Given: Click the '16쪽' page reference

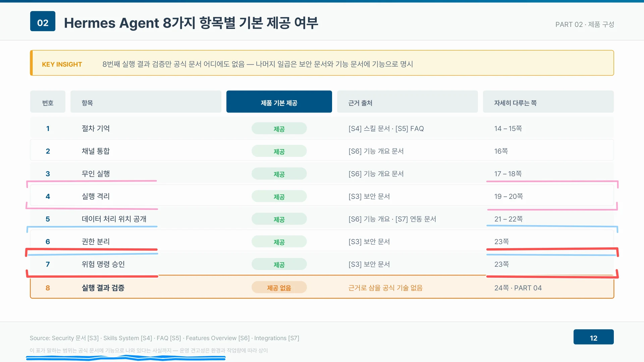Looking at the screenshot, I should click(501, 151).
